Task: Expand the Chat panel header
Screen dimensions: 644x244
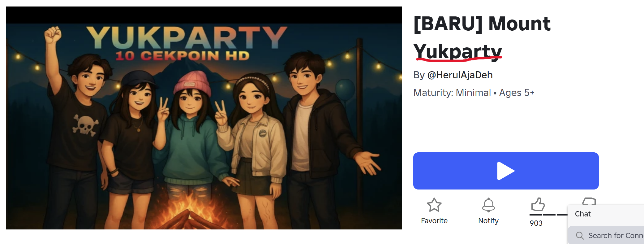Action: click(606, 214)
